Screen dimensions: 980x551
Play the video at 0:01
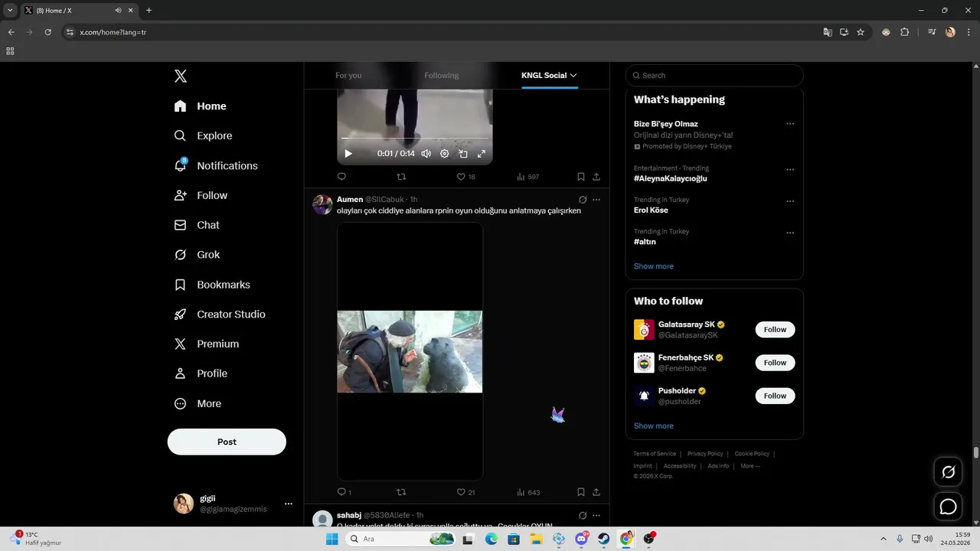point(348,154)
